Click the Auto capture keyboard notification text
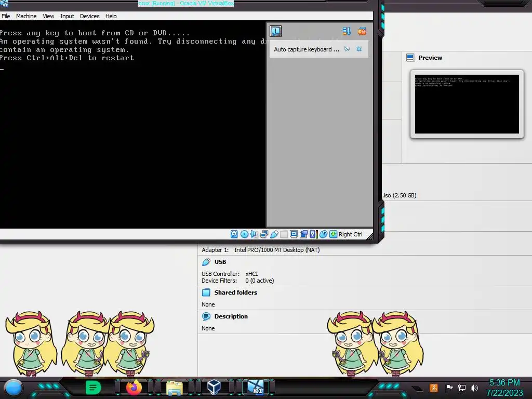Viewport: 532px width, 399px height. point(307,49)
